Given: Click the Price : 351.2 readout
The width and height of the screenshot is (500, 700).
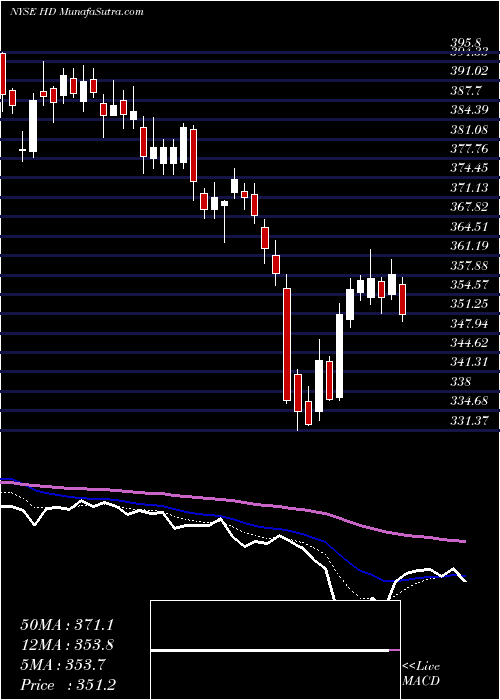Looking at the screenshot, I should pos(69,685).
